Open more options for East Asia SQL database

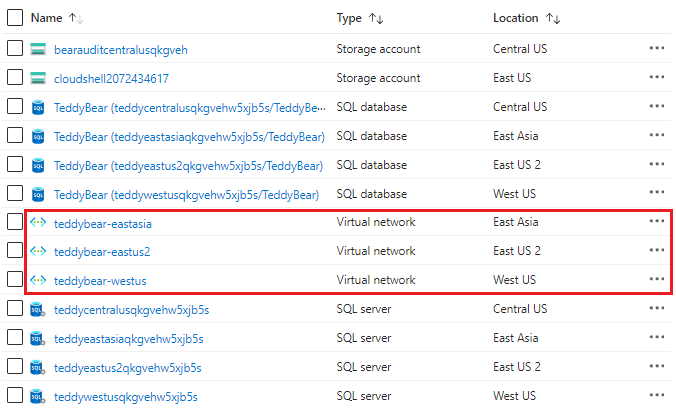pyautogui.click(x=657, y=135)
